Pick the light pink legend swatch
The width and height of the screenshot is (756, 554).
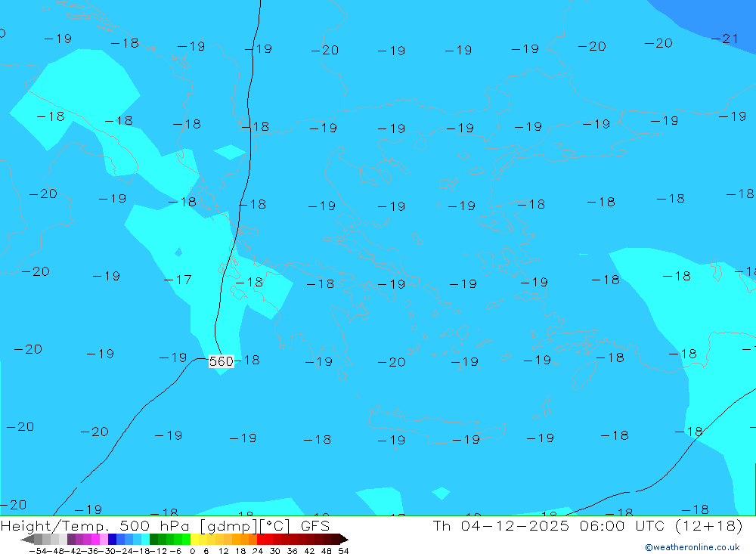pyautogui.click(x=104, y=540)
